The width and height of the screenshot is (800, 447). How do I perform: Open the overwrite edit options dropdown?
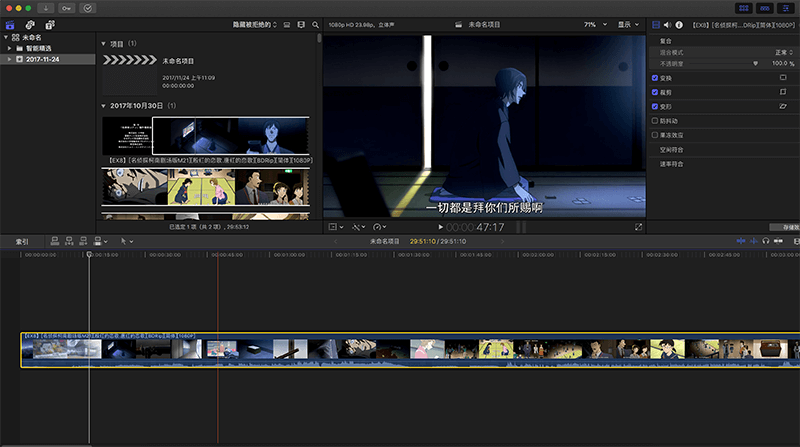(x=100, y=241)
